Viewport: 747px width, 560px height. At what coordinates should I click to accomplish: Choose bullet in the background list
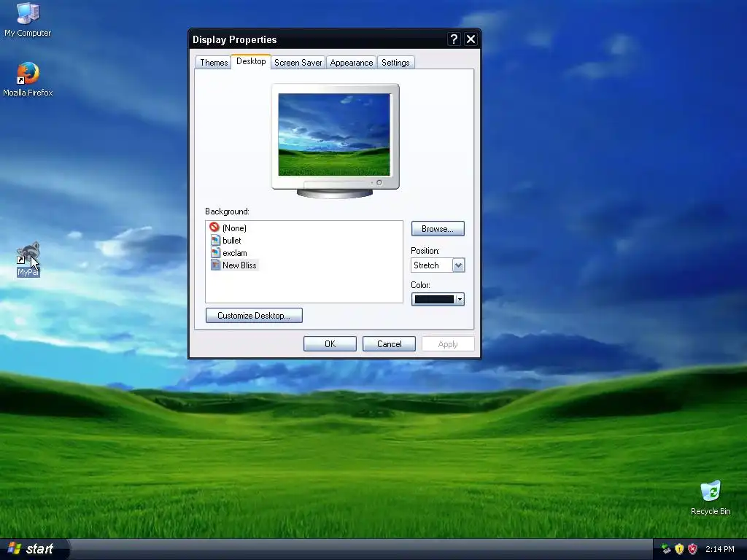232,241
